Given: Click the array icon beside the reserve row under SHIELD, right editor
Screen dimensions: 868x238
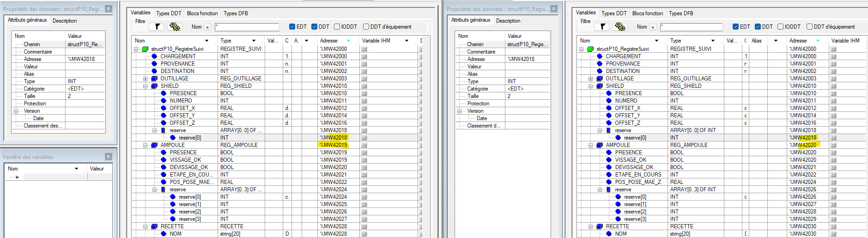Looking at the screenshot, I should click(608, 130).
